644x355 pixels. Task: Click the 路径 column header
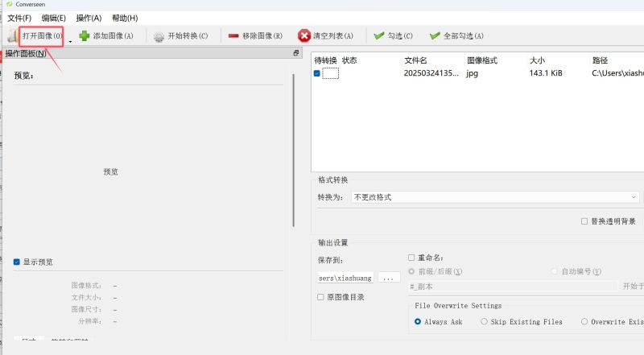(x=600, y=60)
